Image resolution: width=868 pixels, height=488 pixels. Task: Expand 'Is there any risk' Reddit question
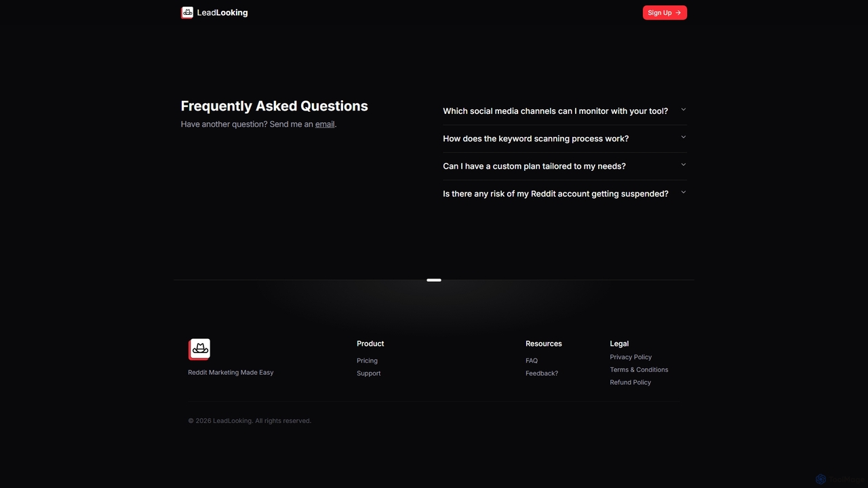click(x=565, y=194)
